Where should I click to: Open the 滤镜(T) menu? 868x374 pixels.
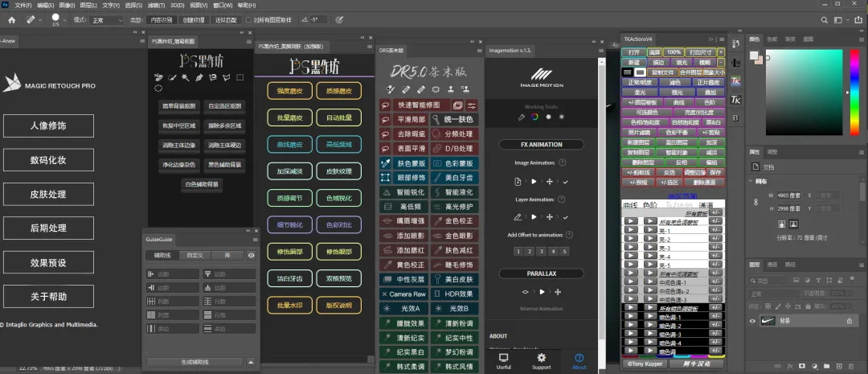(x=156, y=5)
